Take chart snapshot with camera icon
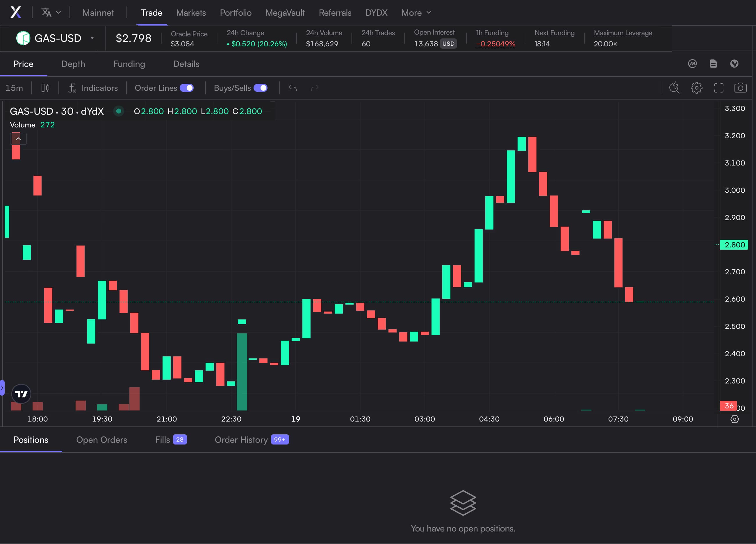Image resolution: width=756 pixels, height=544 pixels. (x=740, y=88)
